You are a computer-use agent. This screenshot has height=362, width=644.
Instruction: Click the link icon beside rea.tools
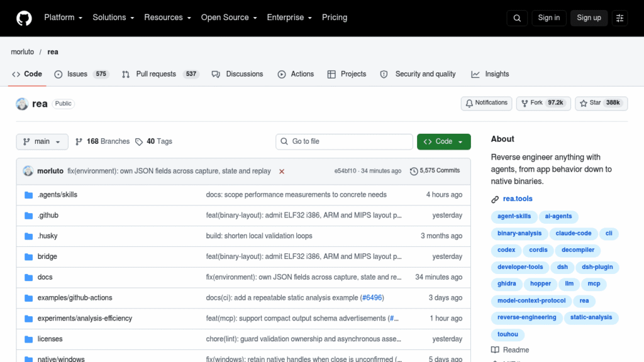pos(495,199)
